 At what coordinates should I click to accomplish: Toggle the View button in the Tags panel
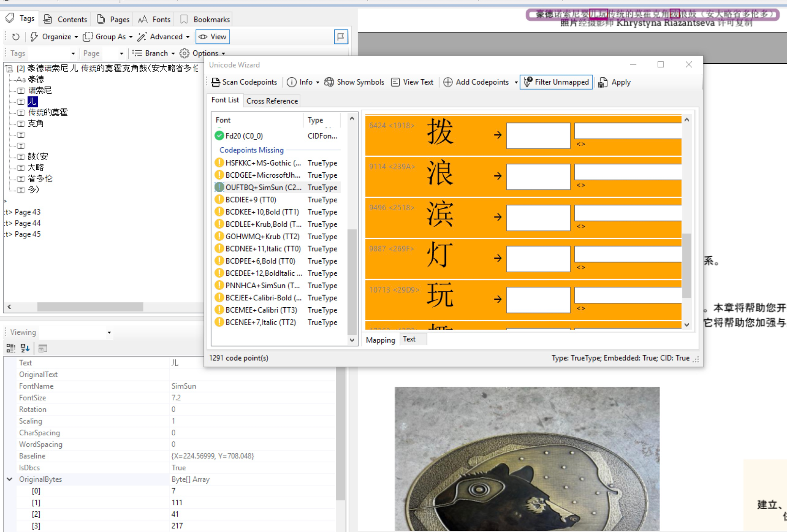[213, 37]
